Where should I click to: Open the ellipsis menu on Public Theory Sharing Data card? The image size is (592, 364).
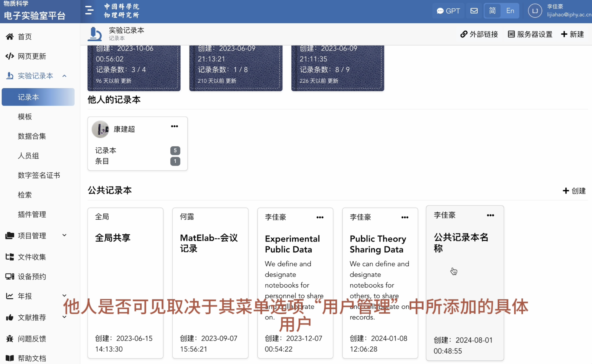point(405,217)
